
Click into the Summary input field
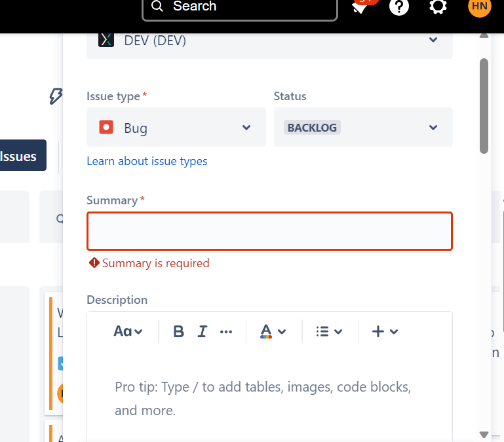[269, 231]
